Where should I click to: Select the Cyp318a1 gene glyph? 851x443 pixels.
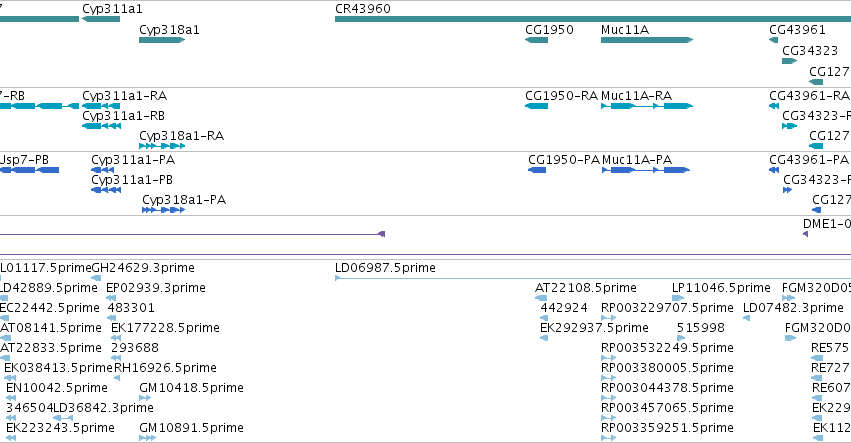click(162, 40)
